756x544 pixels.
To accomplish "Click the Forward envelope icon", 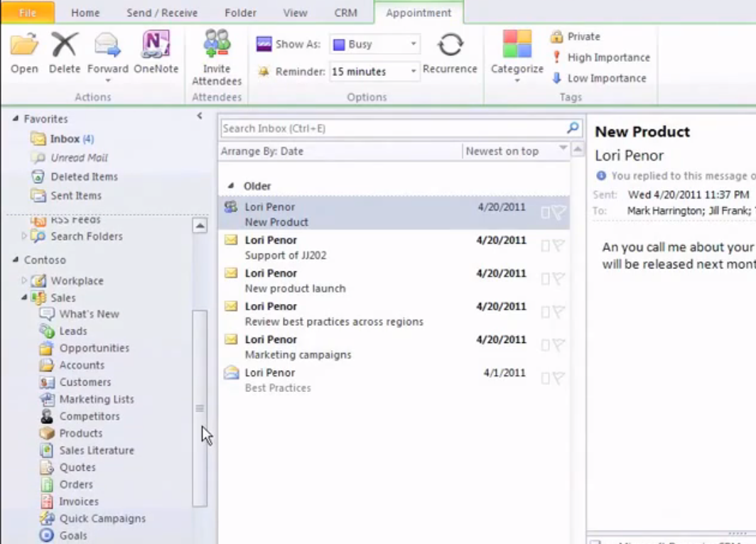I will (107, 45).
